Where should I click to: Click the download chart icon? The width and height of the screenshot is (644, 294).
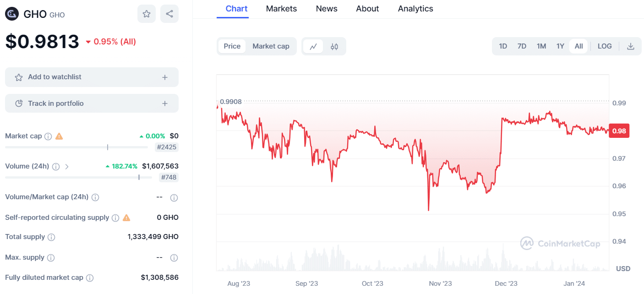(x=631, y=46)
